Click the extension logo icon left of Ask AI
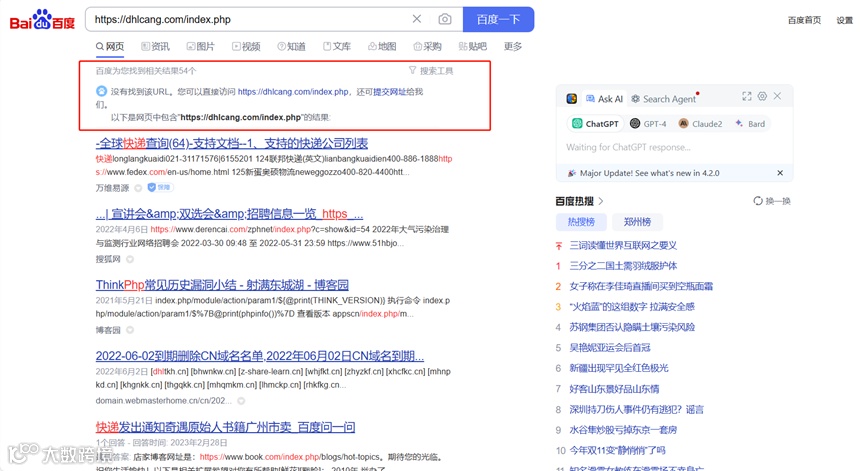 click(x=572, y=99)
